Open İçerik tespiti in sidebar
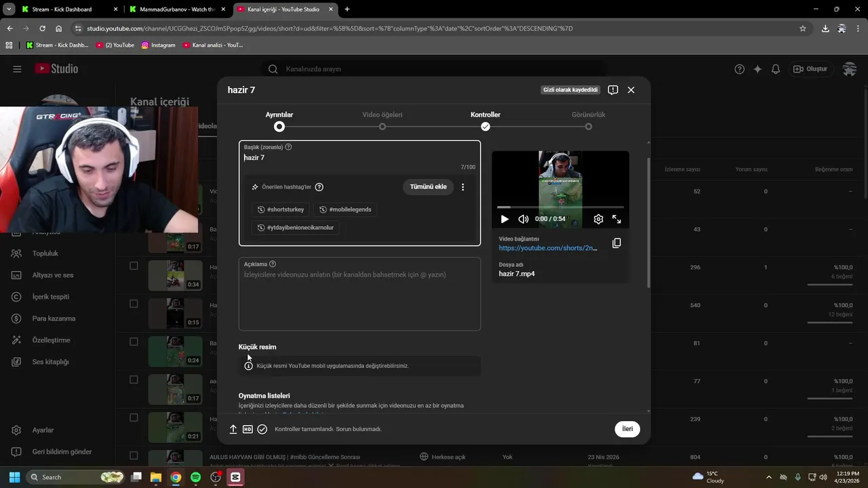The width and height of the screenshot is (868, 488). pyautogui.click(x=51, y=297)
